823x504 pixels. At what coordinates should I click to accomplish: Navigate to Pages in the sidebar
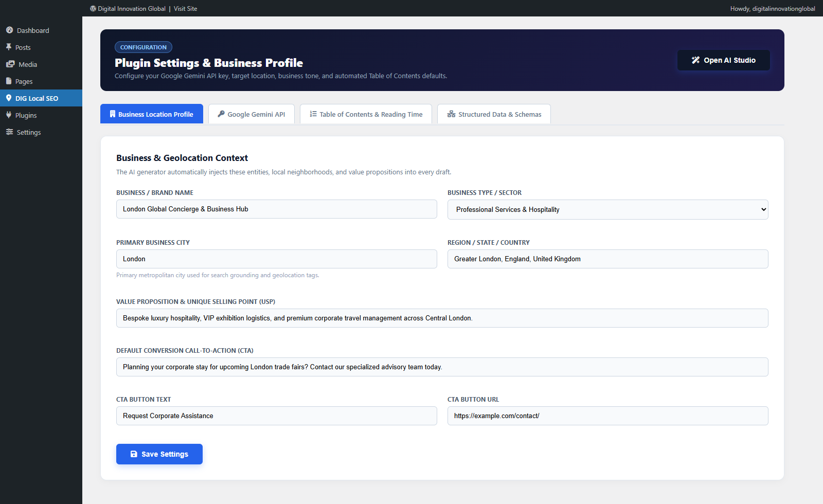pyautogui.click(x=41, y=81)
